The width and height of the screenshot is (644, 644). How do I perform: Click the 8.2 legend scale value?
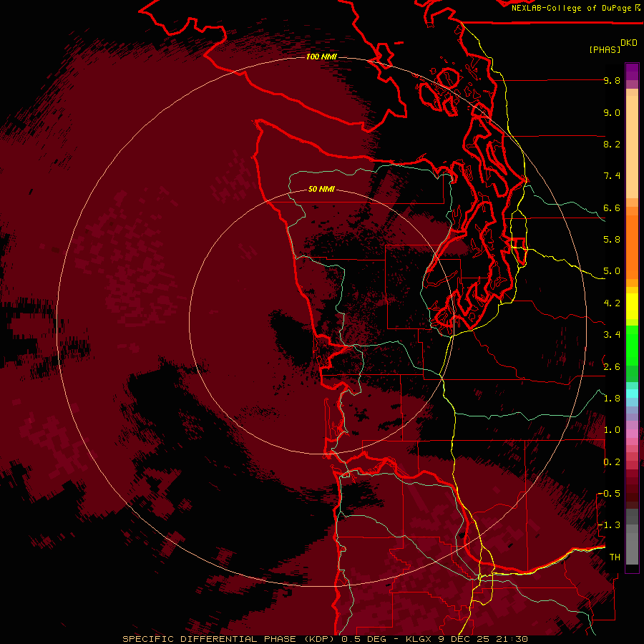[x=612, y=144]
